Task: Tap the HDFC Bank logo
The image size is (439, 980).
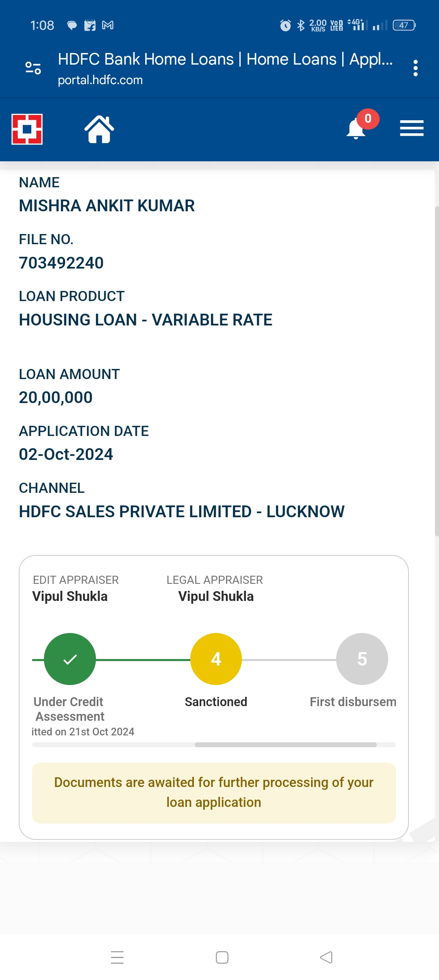Action: coord(27,129)
